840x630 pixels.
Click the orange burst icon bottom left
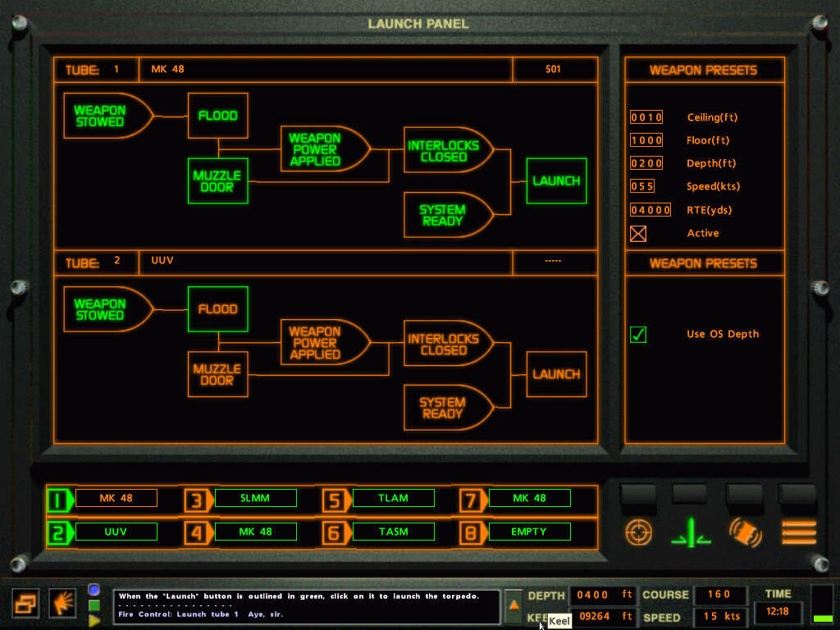[62, 603]
